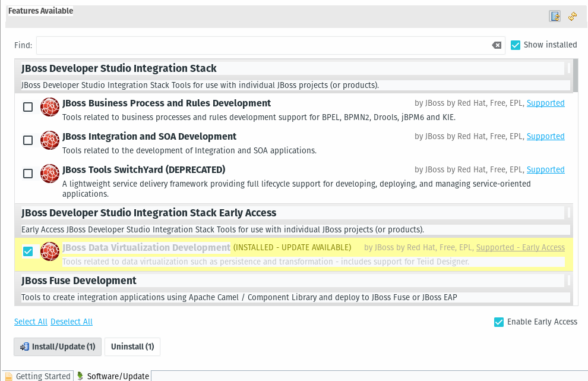
Task: Click the Select All link
Action: tap(31, 322)
